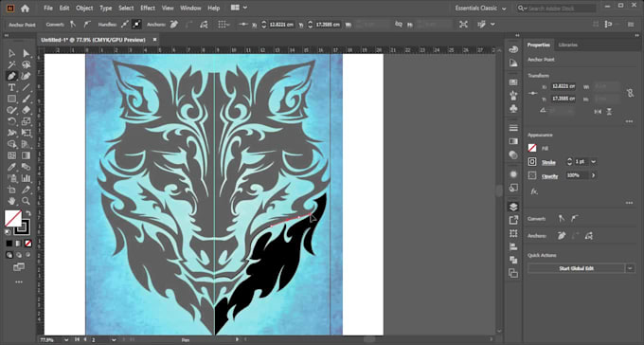This screenshot has height=345, width=644.
Task: Select the Hand tool
Action: coord(11,201)
